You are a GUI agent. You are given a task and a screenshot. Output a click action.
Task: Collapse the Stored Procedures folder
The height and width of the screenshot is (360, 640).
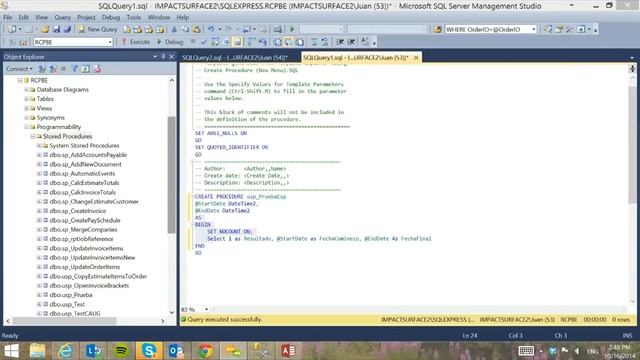coord(33,136)
